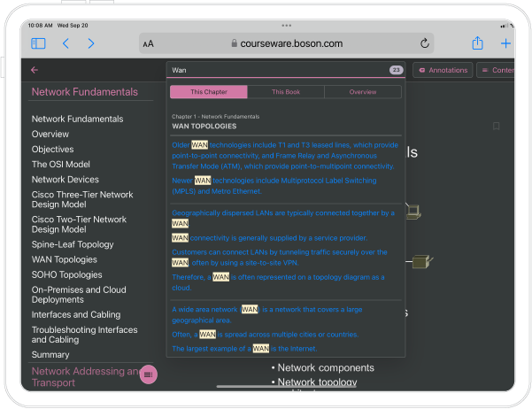The height and width of the screenshot is (409, 532).
Task: Switch to the Overview search tab
Action: tap(363, 92)
